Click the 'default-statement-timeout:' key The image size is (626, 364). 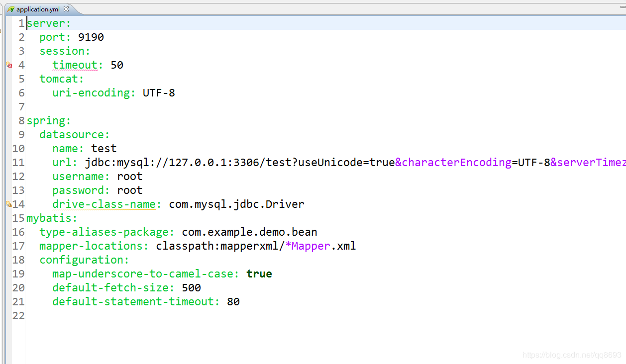pyautogui.click(x=136, y=302)
